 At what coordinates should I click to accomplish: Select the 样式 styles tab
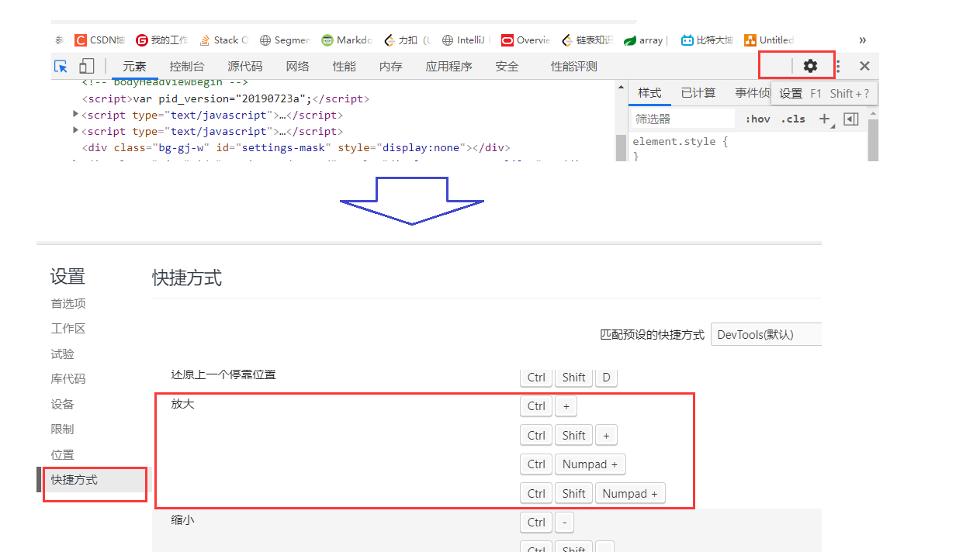[649, 93]
